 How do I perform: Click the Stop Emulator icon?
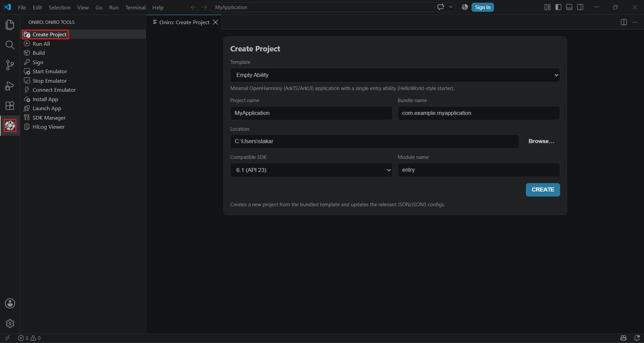click(27, 81)
